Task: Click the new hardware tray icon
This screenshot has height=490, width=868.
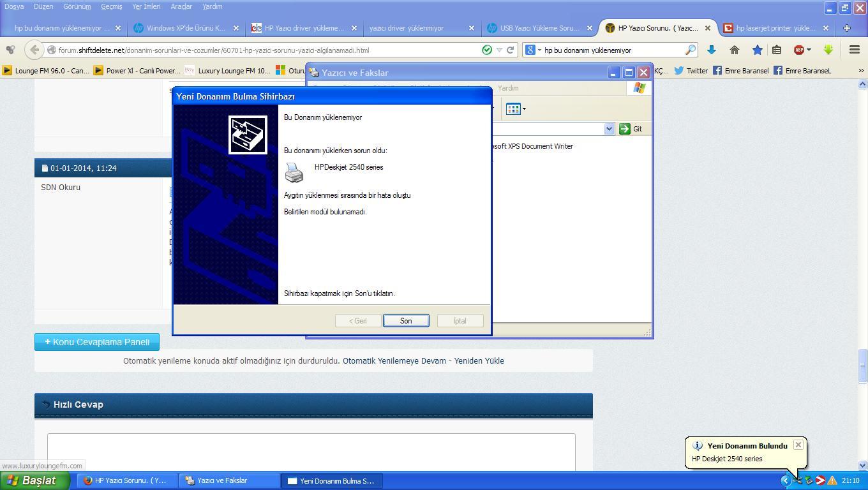Action: tap(798, 480)
